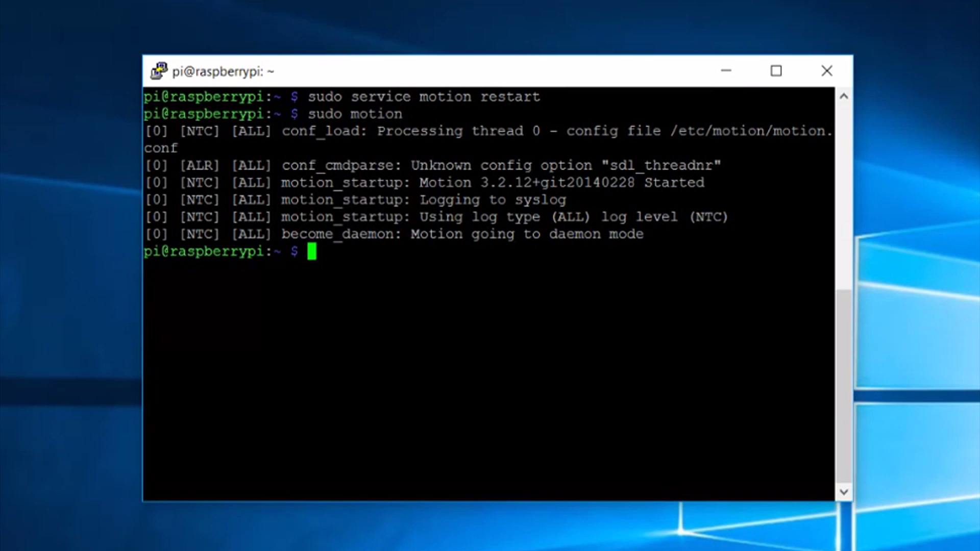The height and width of the screenshot is (551, 980).
Task: Click the 'sudo service motion restart' command text
Action: coord(424,96)
